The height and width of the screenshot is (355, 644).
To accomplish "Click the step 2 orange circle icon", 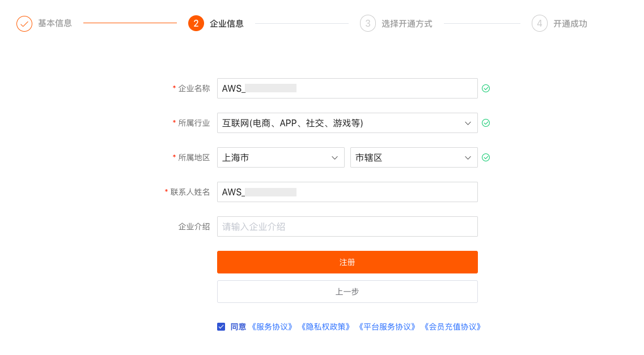I will [x=196, y=23].
